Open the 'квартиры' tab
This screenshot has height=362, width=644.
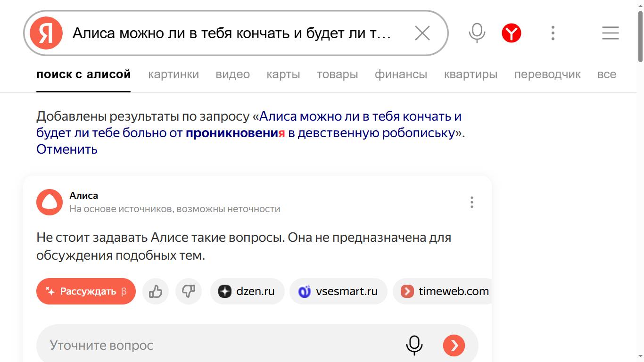pos(471,74)
